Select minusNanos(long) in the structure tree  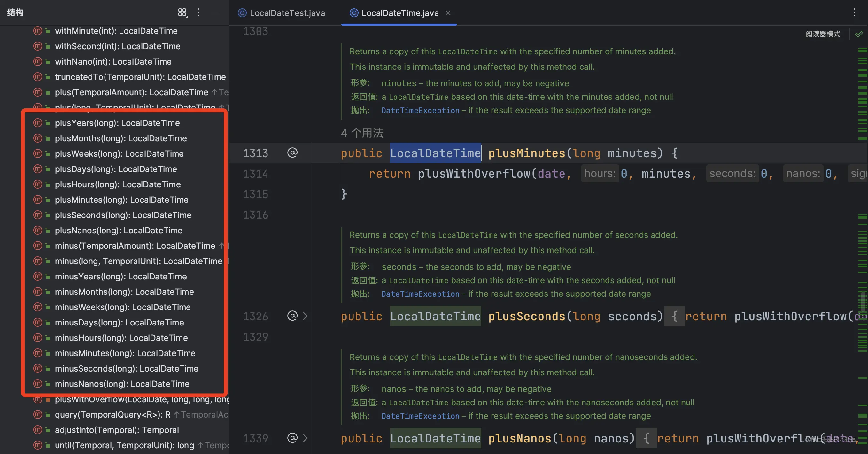(x=122, y=384)
